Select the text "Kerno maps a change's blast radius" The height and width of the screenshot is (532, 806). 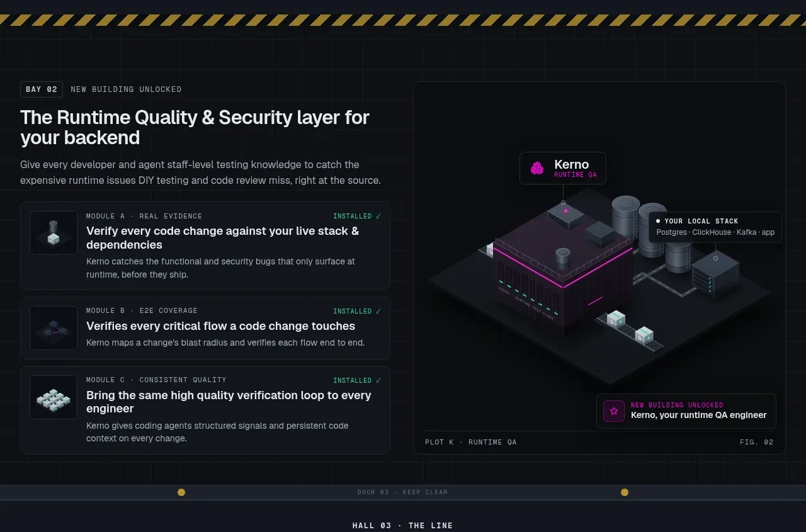point(225,343)
